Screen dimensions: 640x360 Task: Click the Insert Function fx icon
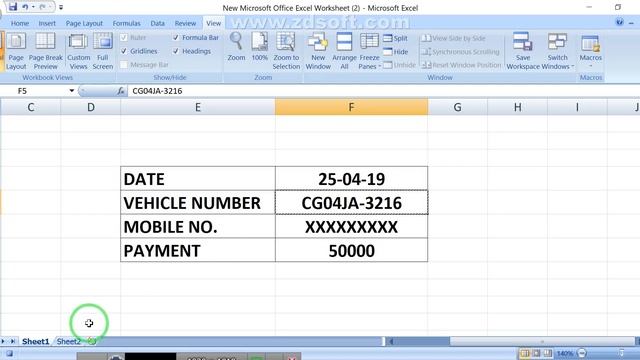[x=121, y=91]
